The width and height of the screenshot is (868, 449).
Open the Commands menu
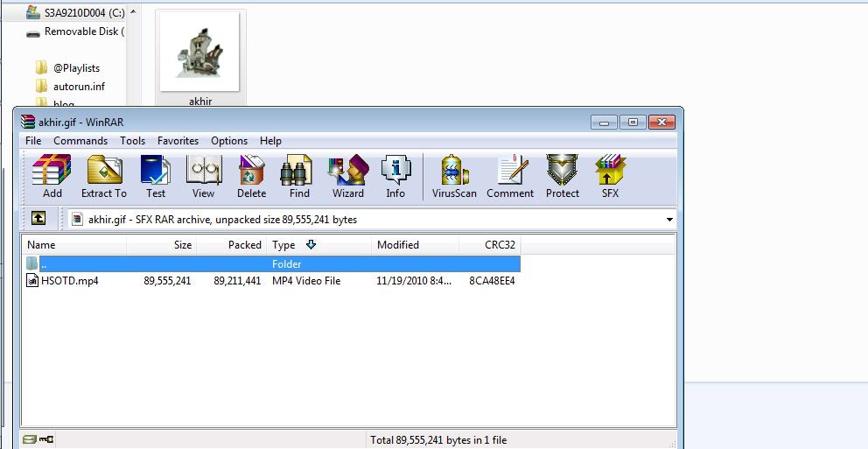point(80,141)
